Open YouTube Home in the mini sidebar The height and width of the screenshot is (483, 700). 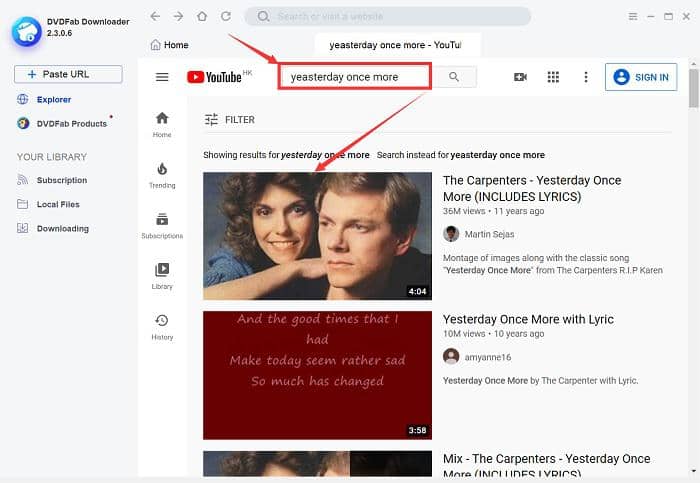(162, 125)
